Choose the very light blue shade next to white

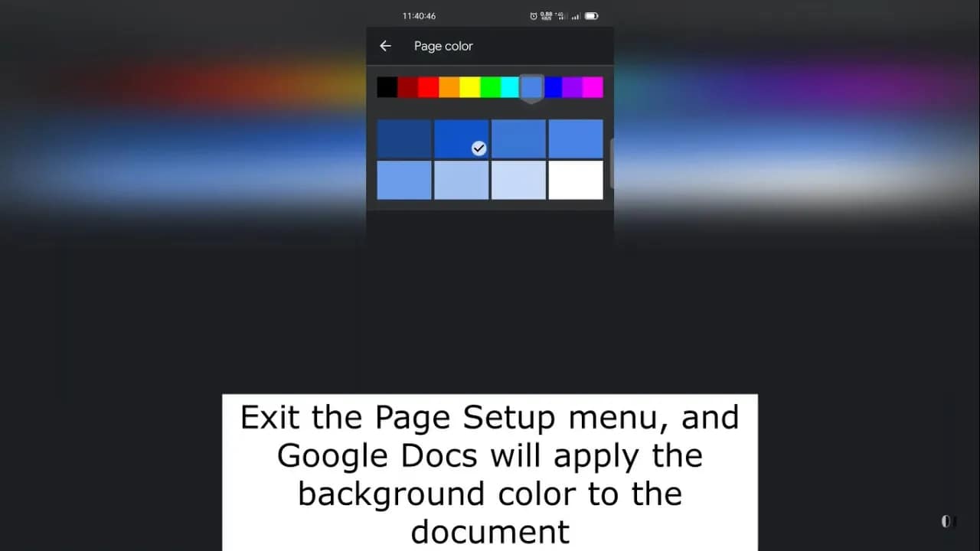(518, 180)
